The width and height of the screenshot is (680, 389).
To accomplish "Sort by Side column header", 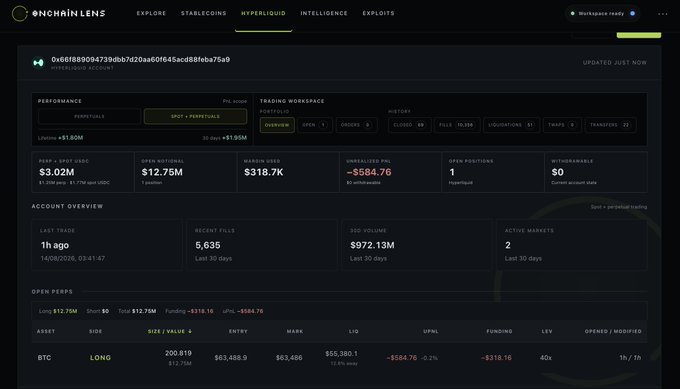I will tap(95, 331).
